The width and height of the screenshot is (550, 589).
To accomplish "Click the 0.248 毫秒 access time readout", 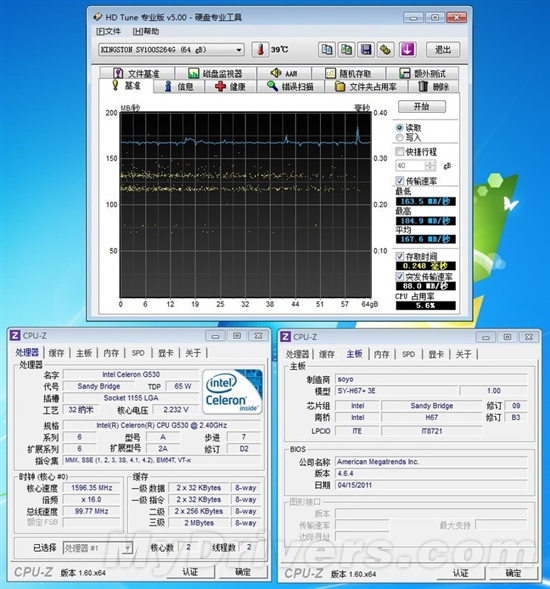I will tap(426, 266).
